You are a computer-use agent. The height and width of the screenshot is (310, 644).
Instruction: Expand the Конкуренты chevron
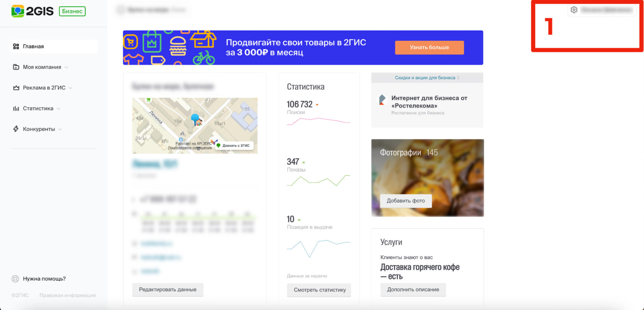coord(60,129)
